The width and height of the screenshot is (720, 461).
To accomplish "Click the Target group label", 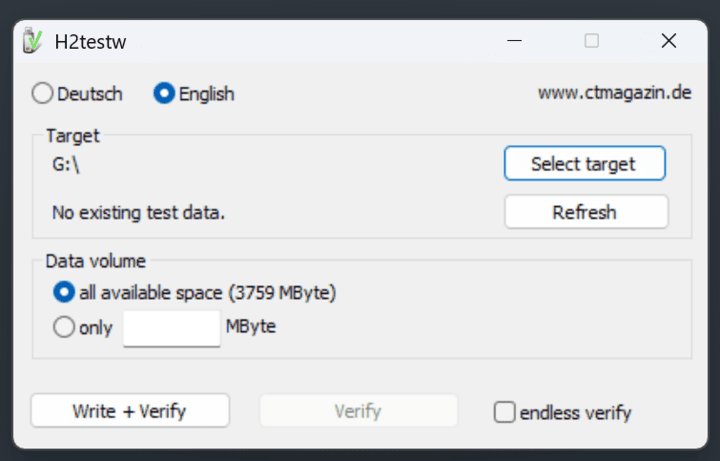I will click(x=73, y=135).
